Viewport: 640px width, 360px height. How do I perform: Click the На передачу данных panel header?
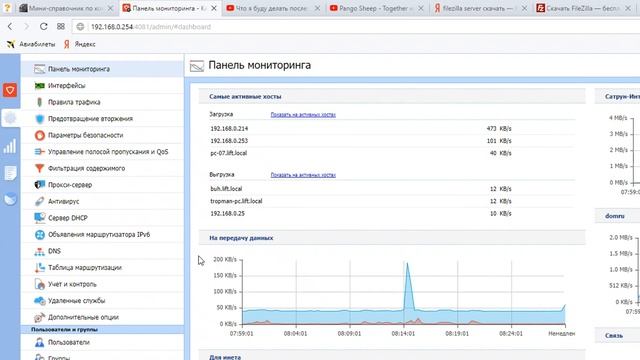(x=392, y=238)
